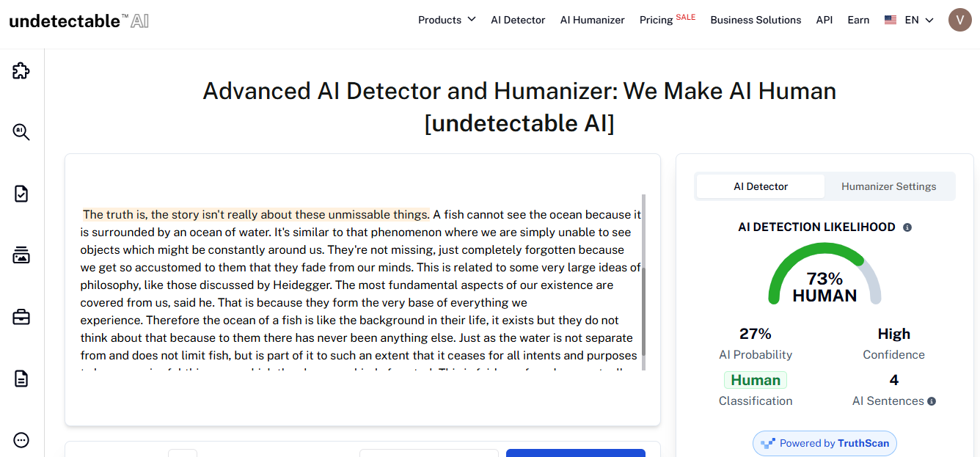
Task: Click the Powered by TruthScan badge
Action: point(824,443)
